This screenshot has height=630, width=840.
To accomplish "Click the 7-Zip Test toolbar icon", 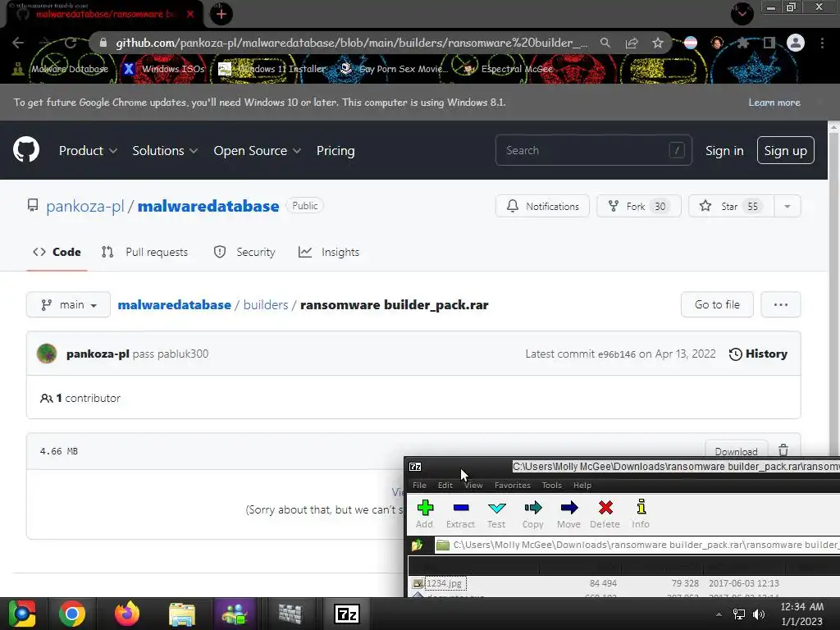I will 496,507.
